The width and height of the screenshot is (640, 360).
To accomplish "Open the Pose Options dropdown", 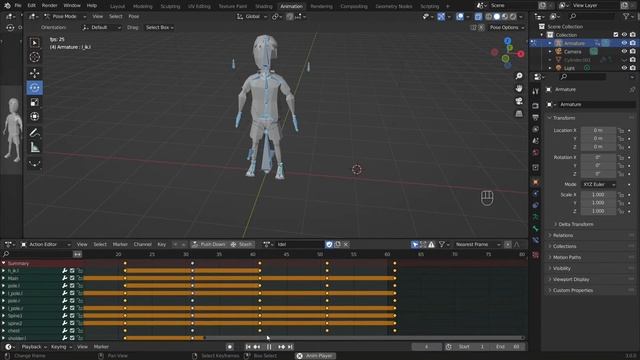I will tap(507, 27).
